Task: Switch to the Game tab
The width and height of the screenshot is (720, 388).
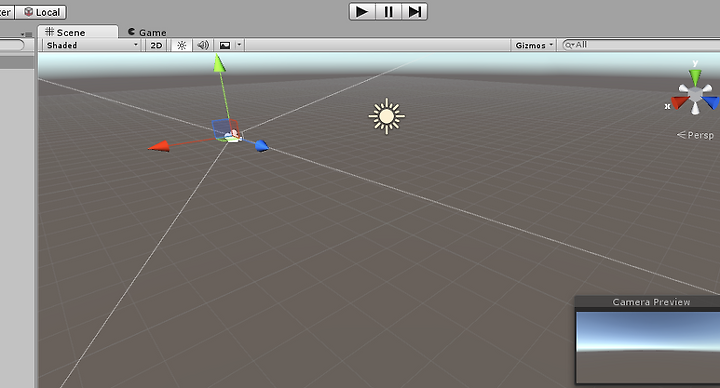Action: (147, 32)
